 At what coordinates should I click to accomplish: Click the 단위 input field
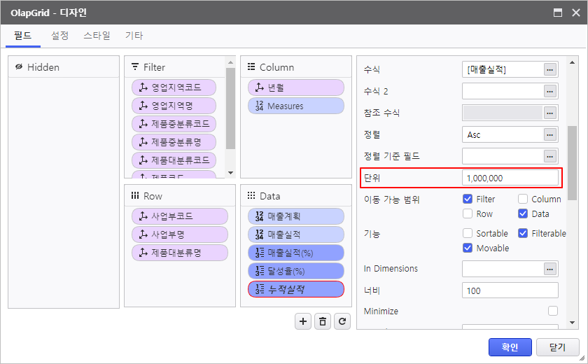[510, 178]
